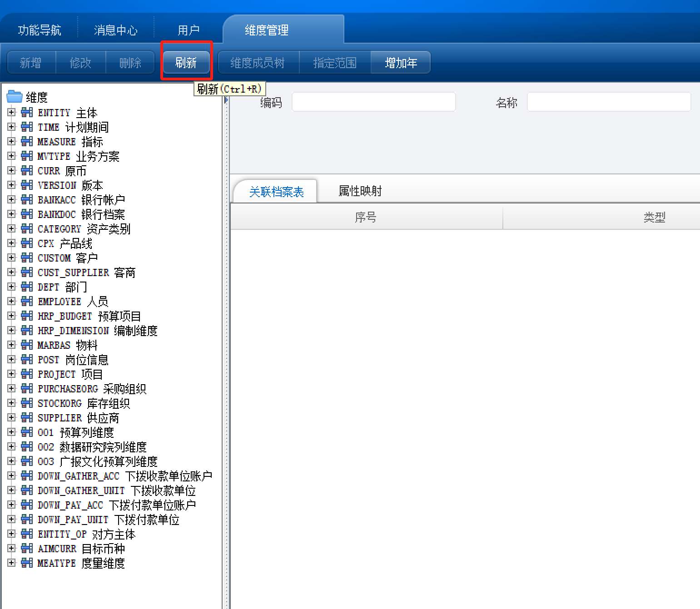Expand the DOWN_GATHER_ACC 下拨收款单位账户 node
This screenshot has width=700, height=609.
tap(11, 475)
